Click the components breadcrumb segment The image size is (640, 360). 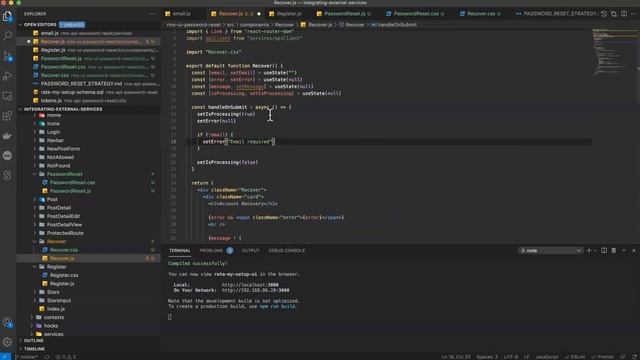254,25
